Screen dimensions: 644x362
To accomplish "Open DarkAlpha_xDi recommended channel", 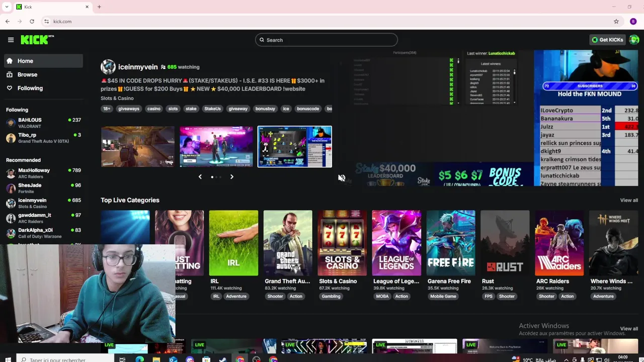I will [43, 233].
